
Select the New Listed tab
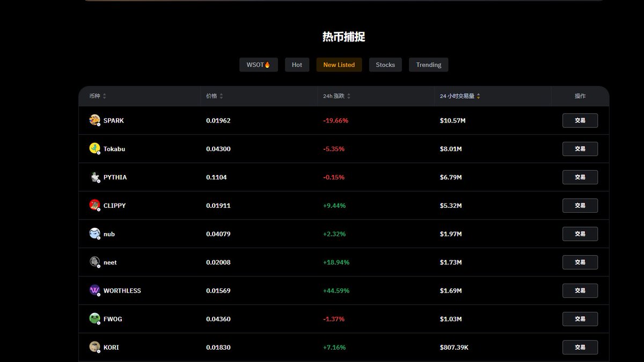click(x=339, y=65)
